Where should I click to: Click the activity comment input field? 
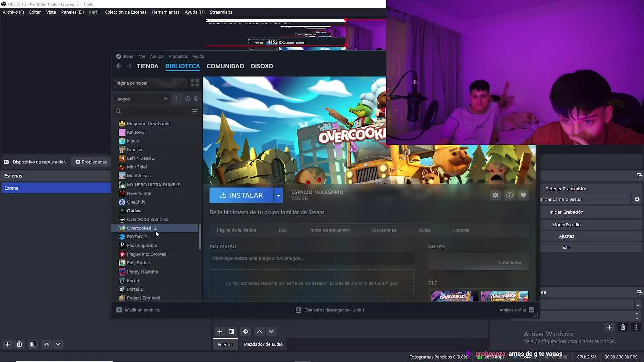pos(311,258)
